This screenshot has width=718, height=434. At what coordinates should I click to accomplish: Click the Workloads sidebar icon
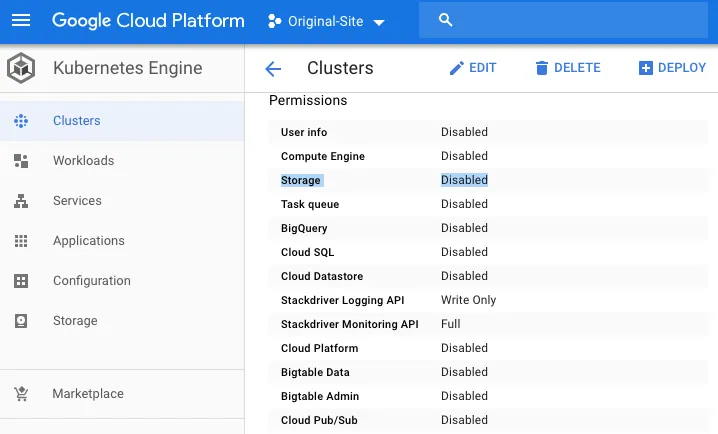point(21,161)
